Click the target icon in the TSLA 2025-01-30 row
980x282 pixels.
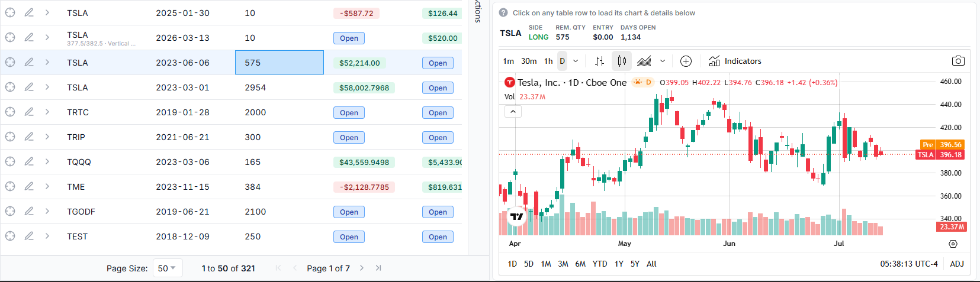[10, 12]
